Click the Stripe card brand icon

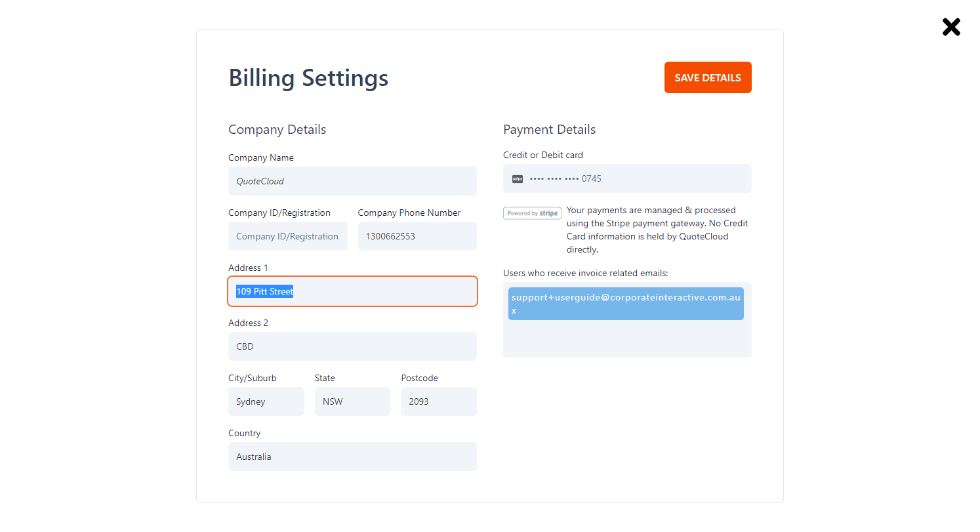click(517, 178)
